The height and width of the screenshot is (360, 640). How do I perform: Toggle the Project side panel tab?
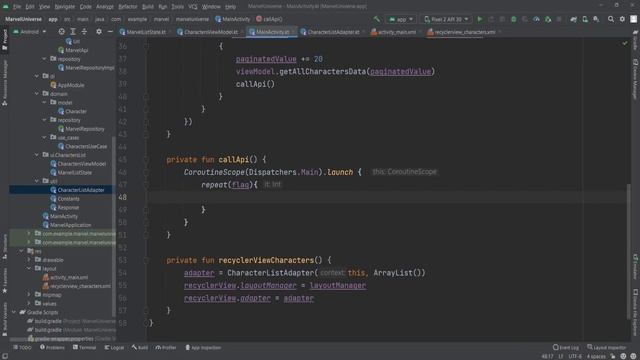[x=4, y=40]
